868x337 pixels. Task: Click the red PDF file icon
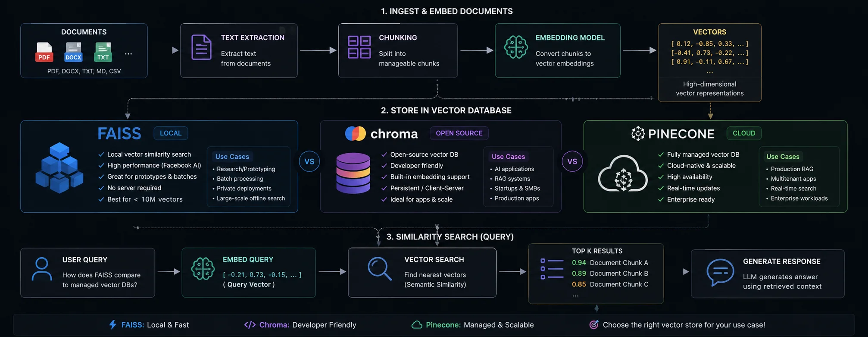[44, 52]
